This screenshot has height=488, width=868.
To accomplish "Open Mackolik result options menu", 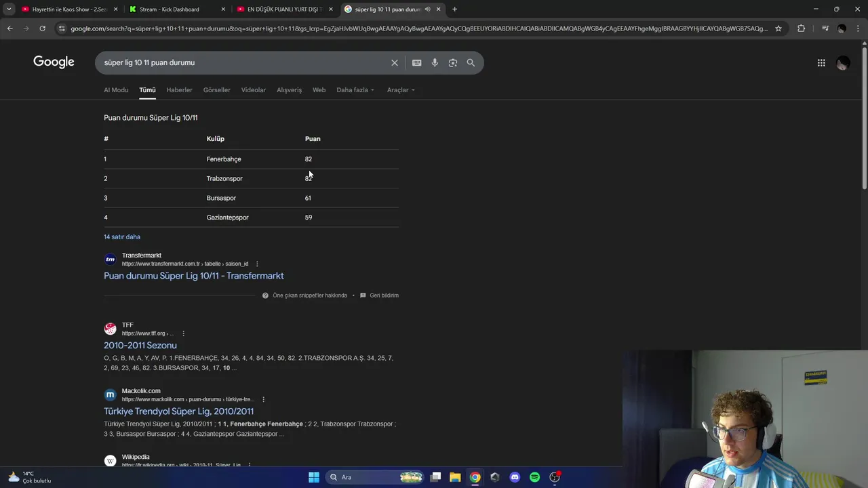I will click(263, 399).
